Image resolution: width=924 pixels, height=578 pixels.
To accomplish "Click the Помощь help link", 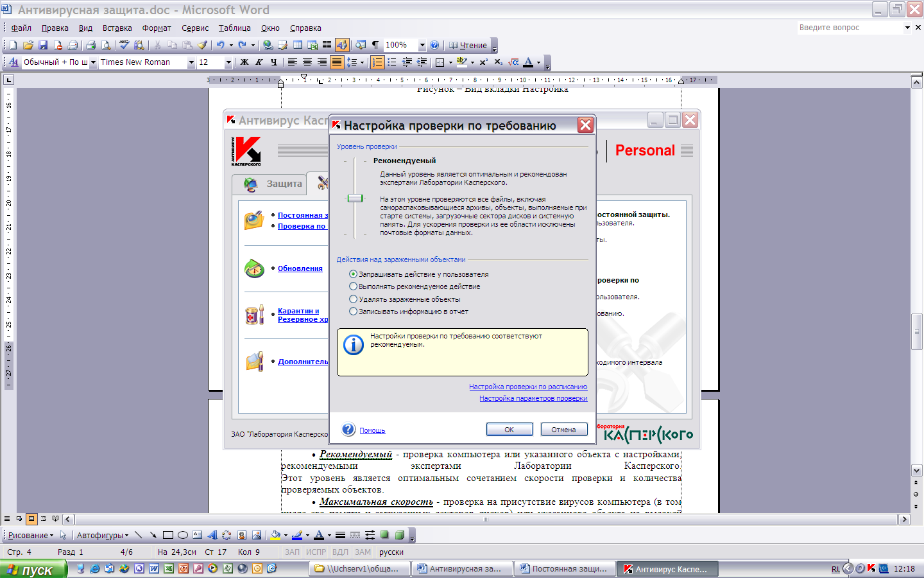I will click(372, 430).
